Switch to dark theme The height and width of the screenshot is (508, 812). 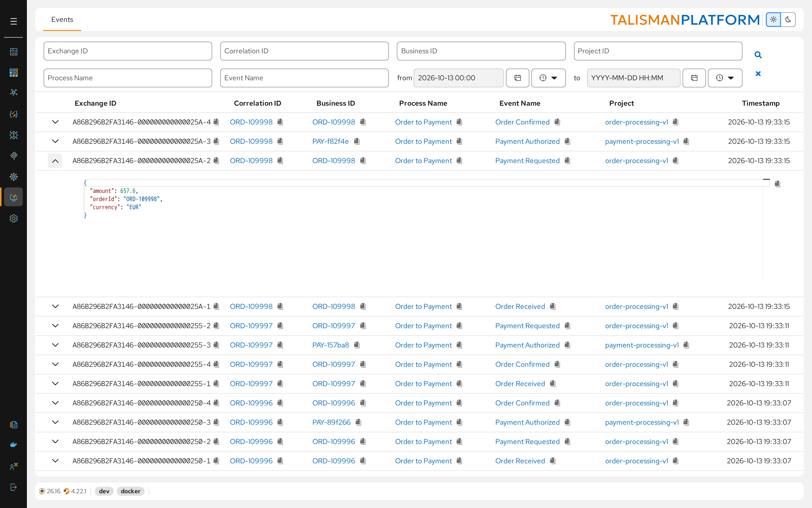(x=788, y=20)
